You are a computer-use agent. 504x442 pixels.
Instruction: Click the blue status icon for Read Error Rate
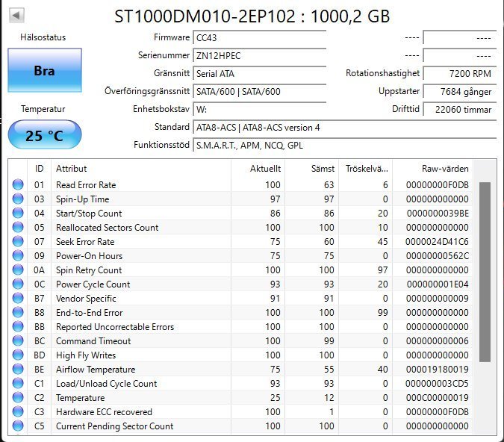point(18,185)
